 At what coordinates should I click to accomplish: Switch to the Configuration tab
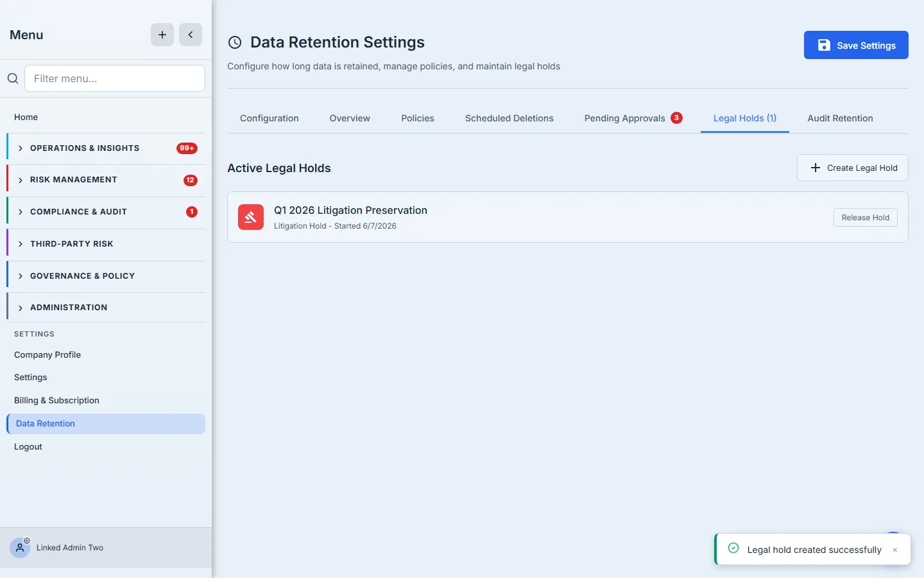[x=269, y=118]
